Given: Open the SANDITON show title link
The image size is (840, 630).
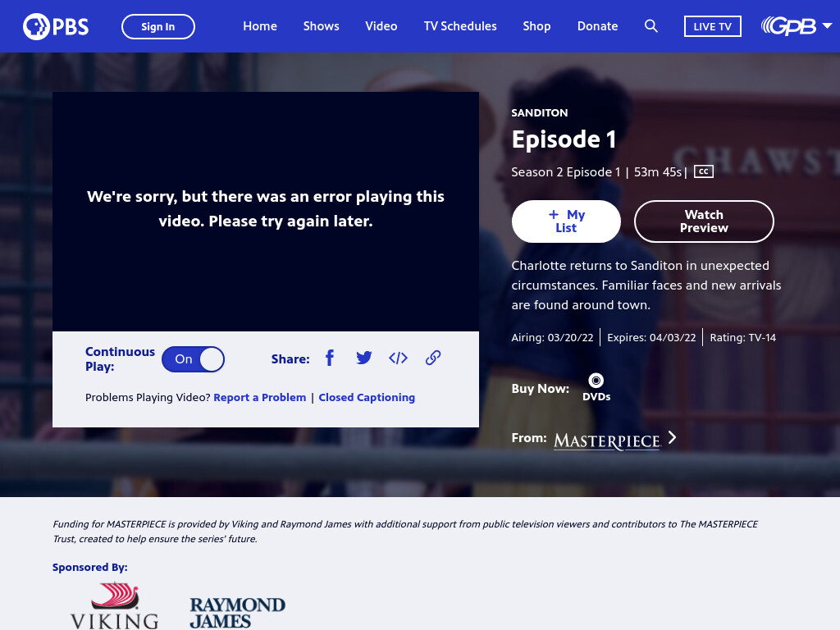Looking at the screenshot, I should click(x=540, y=113).
